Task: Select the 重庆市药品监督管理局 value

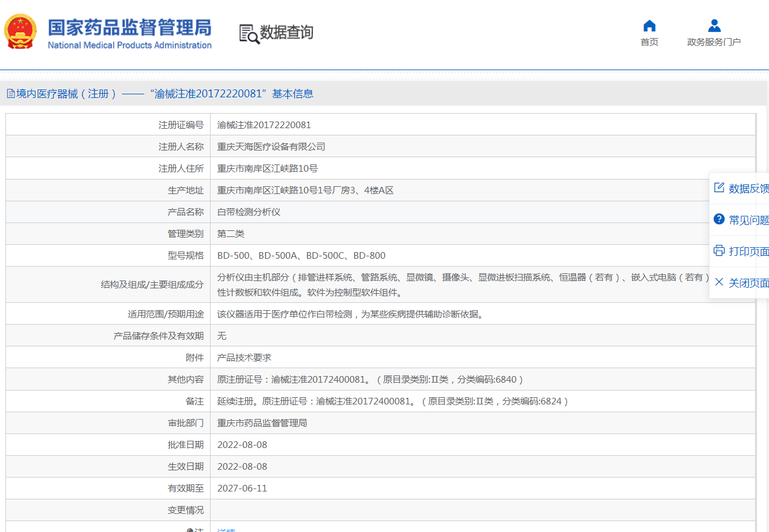Action: pos(262,423)
